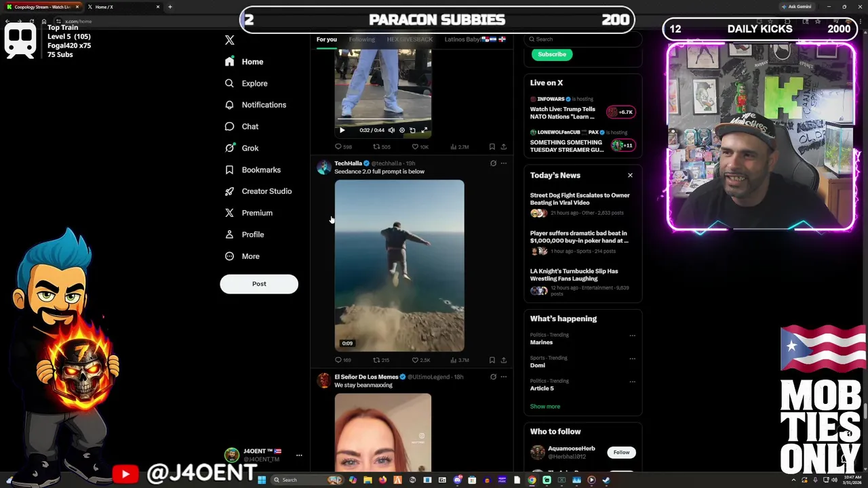Click the Post button
Image resolution: width=868 pixels, height=488 pixels.
[x=259, y=284]
